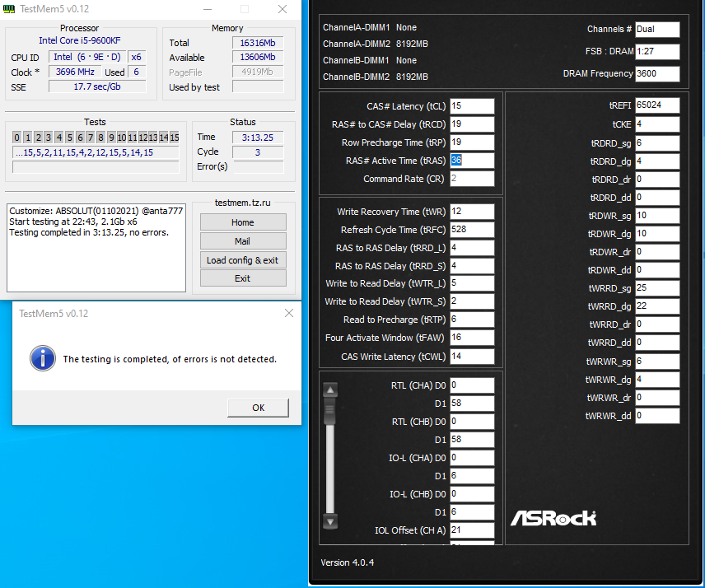Click the ChannelA-DIMM2 8192MB entry
The height and width of the screenshot is (588, 705).
point(376,44)
